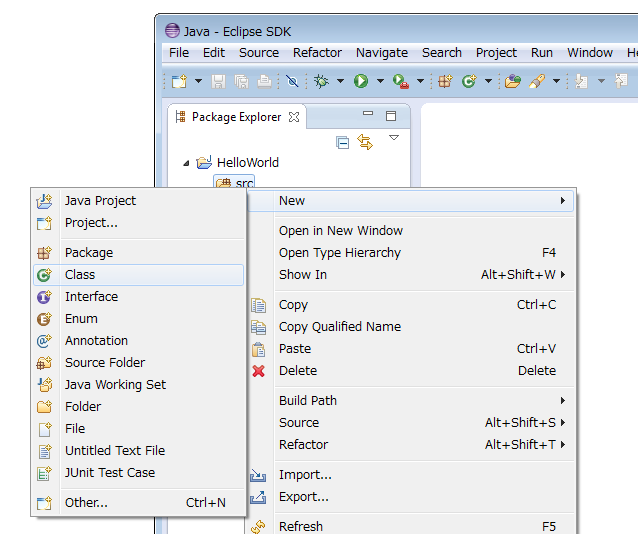Choose Folder from New submenu
638x534 pixels.
coord(139,407)
